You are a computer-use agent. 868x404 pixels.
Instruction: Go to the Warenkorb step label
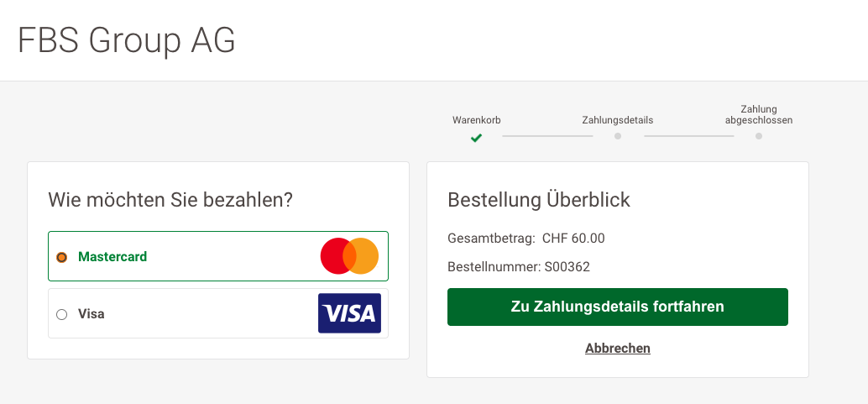(477, 120)
